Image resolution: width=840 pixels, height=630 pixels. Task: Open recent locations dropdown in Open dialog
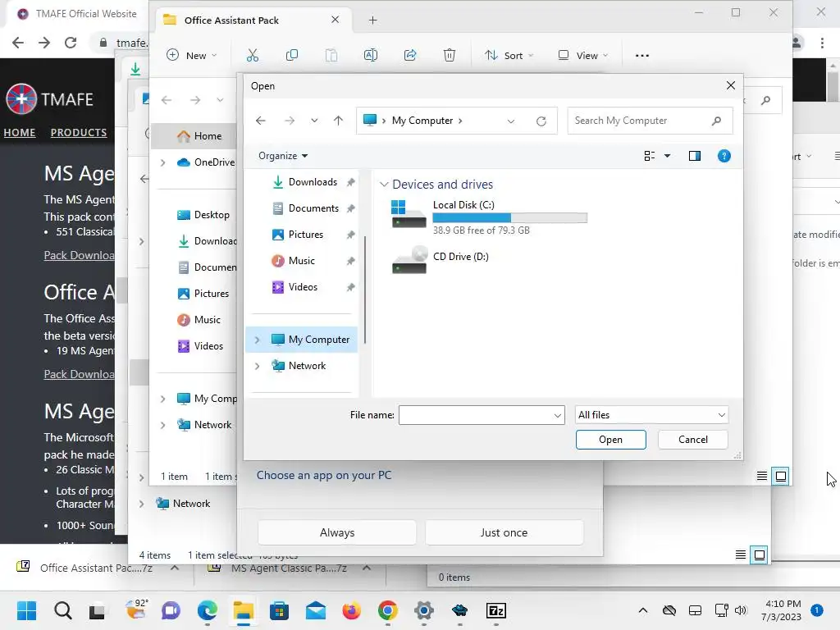coord(314,121)
